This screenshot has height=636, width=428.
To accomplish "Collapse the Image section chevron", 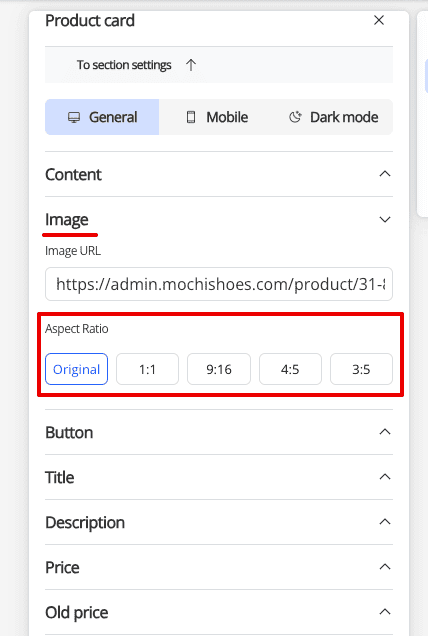I will click(x=385, y=219).
